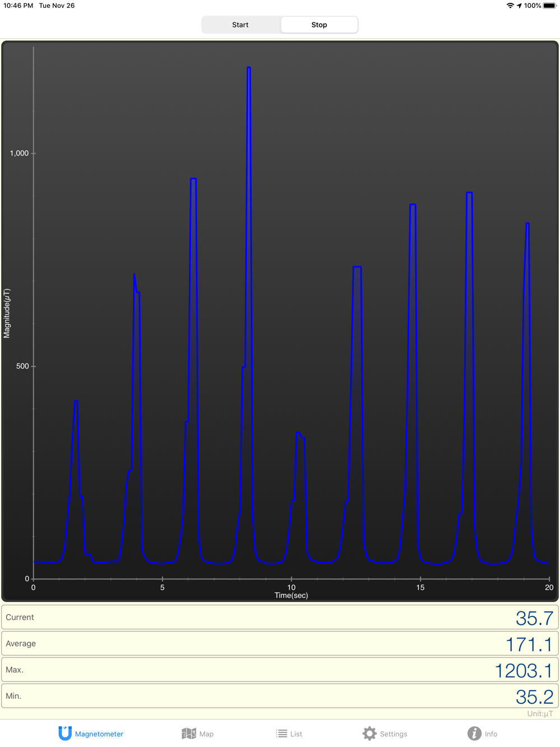Screen dimensions: 560x747
Task: Open the Settings gear icon
Action: pyautogui.click(x=370, y=734)
